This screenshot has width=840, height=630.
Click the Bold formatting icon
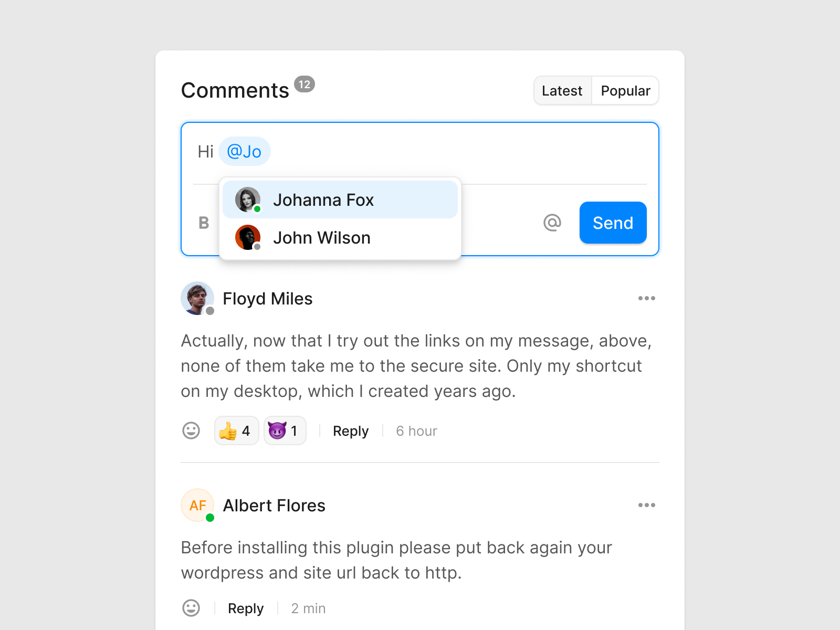(x=203, y=223)
